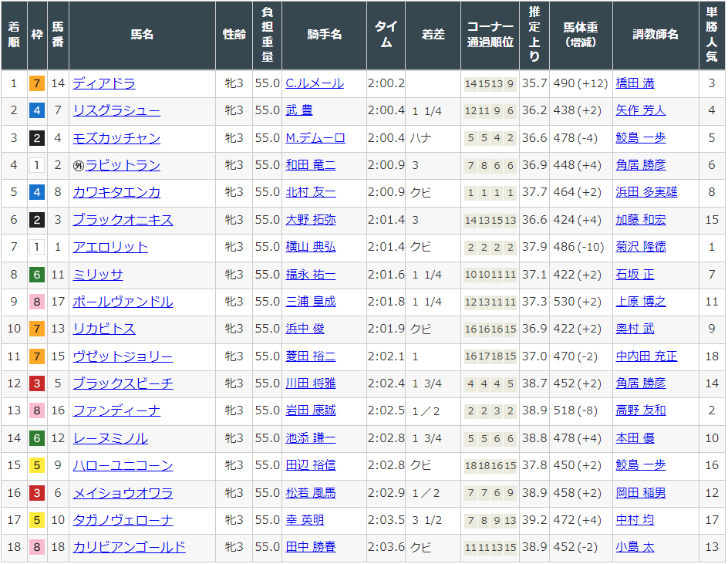View horse アエロリット
The height and width of the screenshot is (564, 728).
click(110, 247)
